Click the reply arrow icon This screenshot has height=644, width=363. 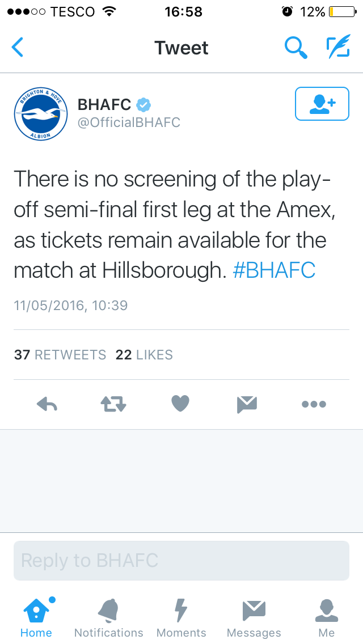click(x=47, y=404)
